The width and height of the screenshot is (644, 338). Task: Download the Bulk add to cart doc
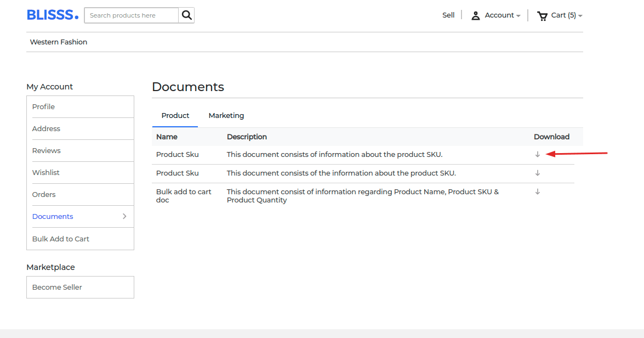[537, 191]
